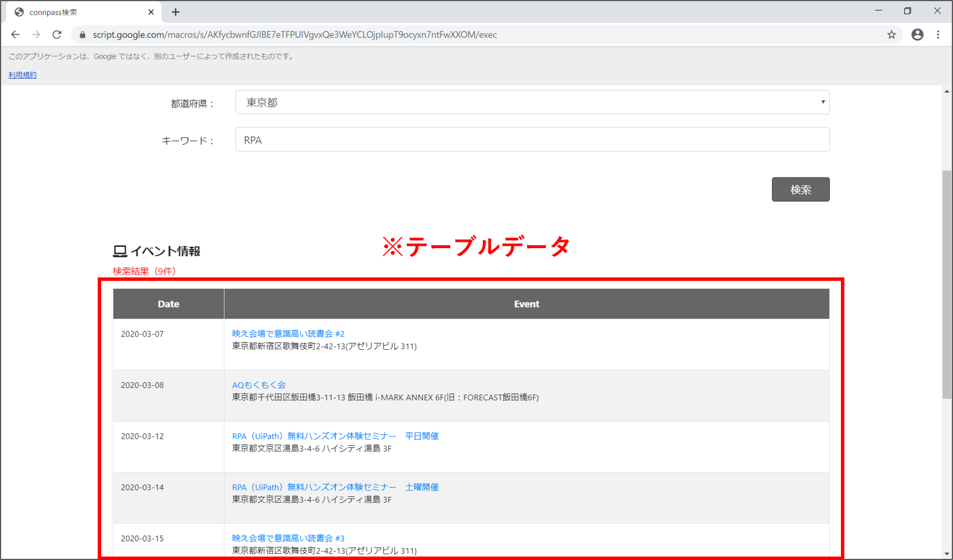Open RPA UiPath 土曜開催 seminar link

[335, 487]
